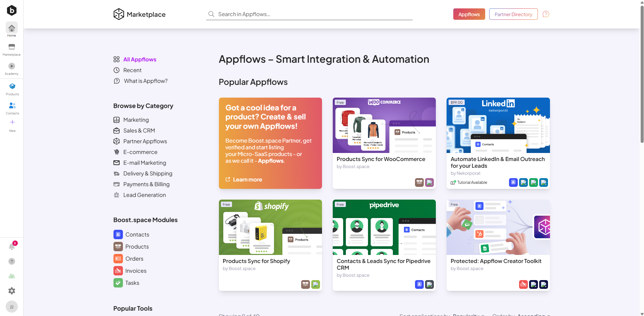
Task: Open the notifications bell
Action: click(x=12, y=247)
